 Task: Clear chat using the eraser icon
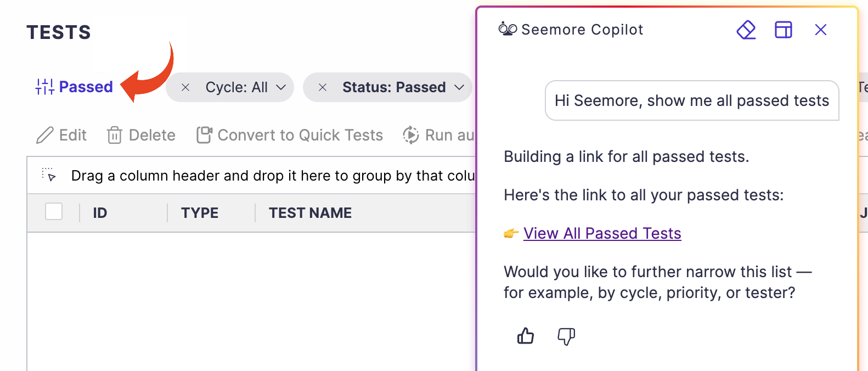coord(746,30)
